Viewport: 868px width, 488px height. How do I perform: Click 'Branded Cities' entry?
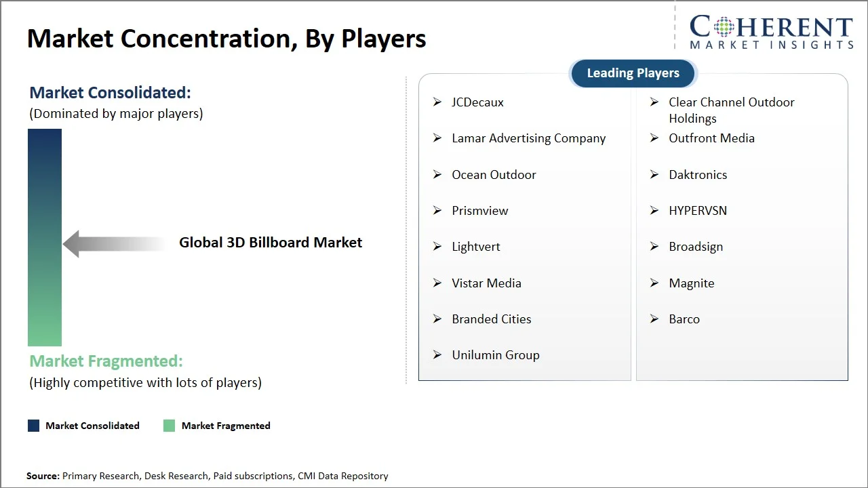[492, 319]
